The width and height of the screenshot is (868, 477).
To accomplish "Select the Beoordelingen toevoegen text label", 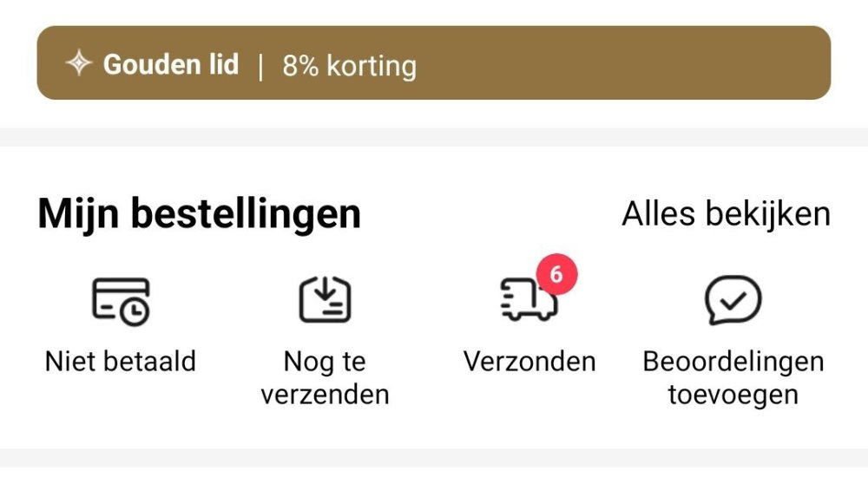I will pyautogui.click(x=733, y=378).
